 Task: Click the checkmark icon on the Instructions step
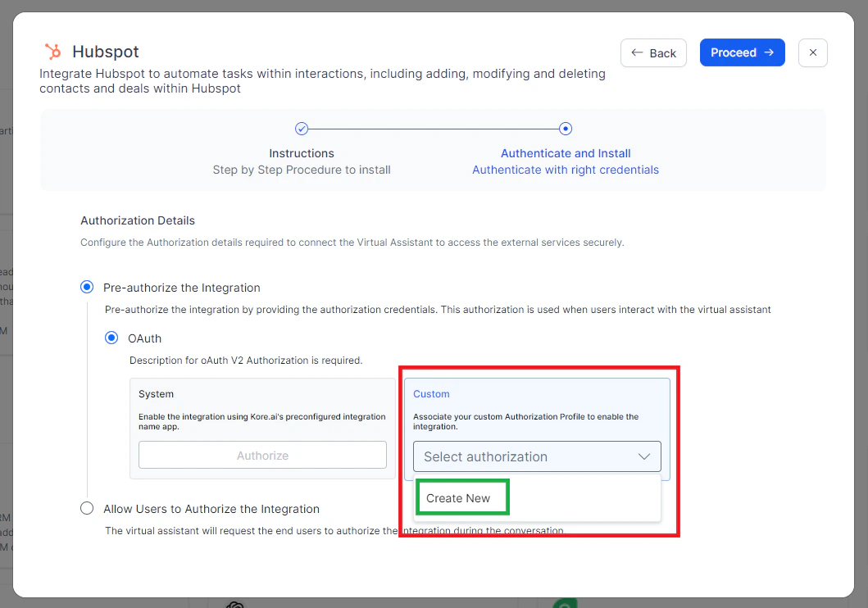[302, 129]
